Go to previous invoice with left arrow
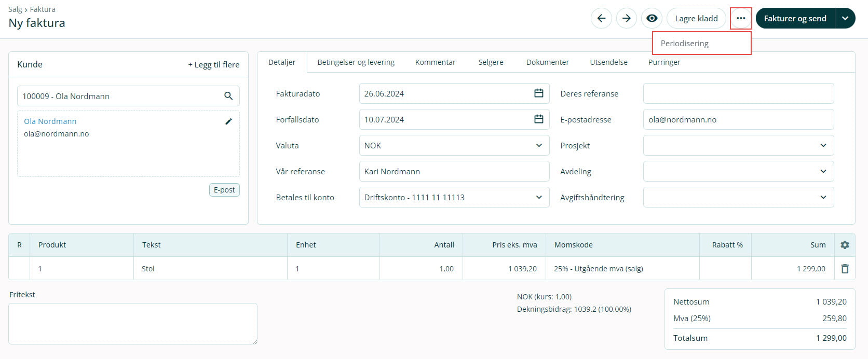The image size is (868, 359). click(x=601, y=19)
